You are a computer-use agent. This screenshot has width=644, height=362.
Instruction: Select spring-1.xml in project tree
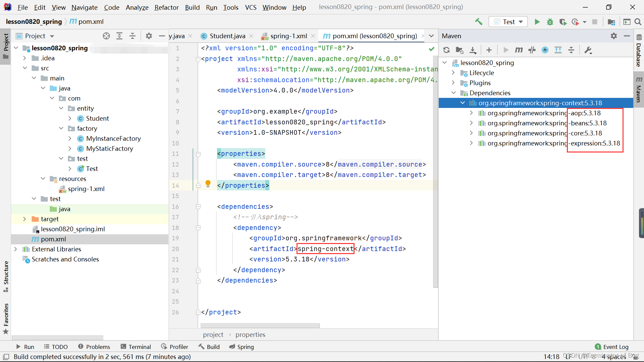coord(86,189)
